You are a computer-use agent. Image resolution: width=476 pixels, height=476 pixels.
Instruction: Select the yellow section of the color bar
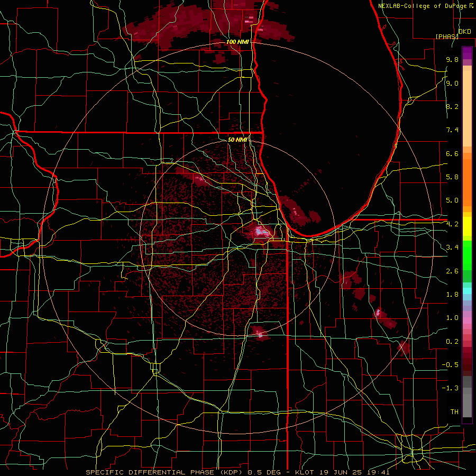[x=467, y=226]
